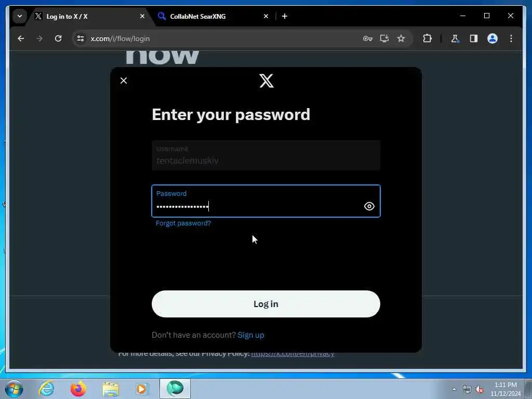
Task: Open the Forgot password link
Action: [183, 223]
